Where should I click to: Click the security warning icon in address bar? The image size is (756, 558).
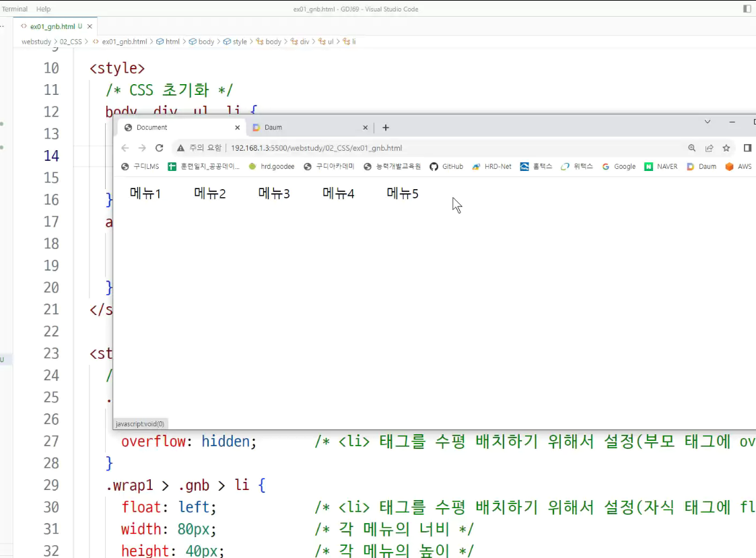coord(180,148)
